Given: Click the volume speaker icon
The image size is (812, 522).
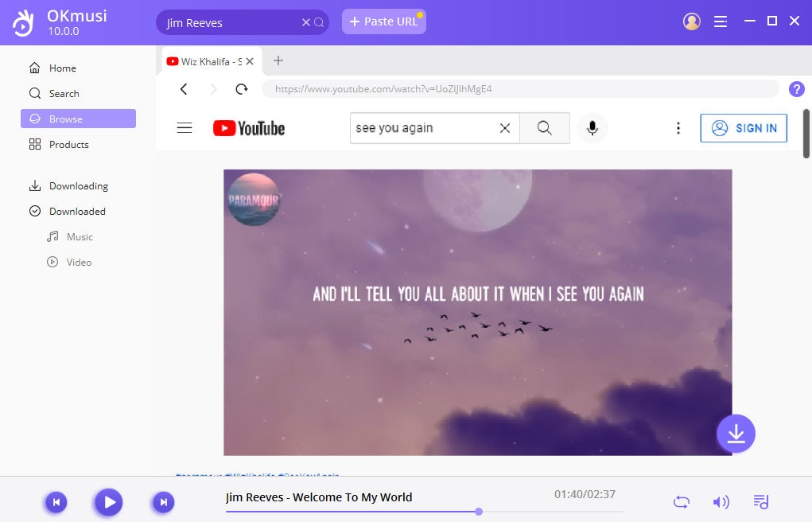Looking at the screenshot, I should (721, 502).
